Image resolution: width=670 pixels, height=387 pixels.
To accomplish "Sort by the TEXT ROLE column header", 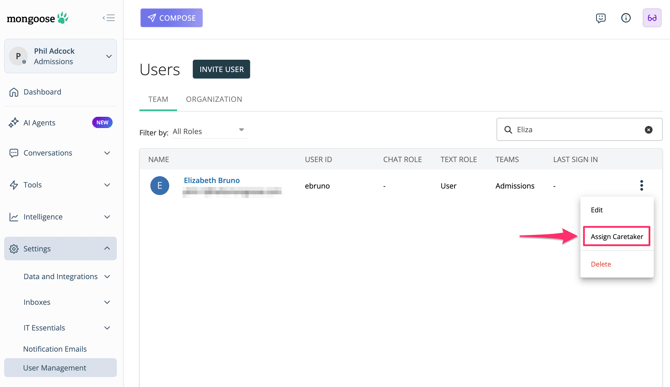I will tap(458, 159).
